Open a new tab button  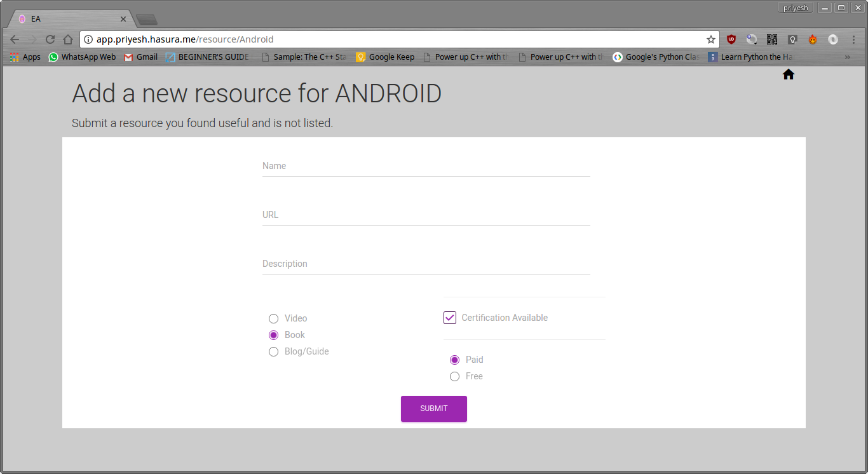point(147,20)
